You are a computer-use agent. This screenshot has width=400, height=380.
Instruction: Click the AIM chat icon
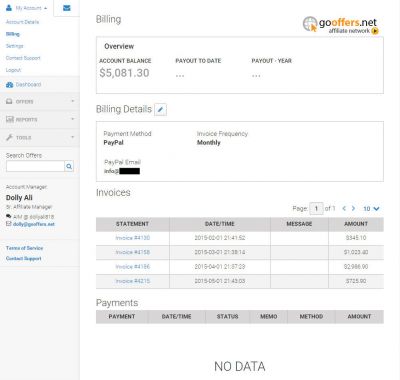click(8, 216)
